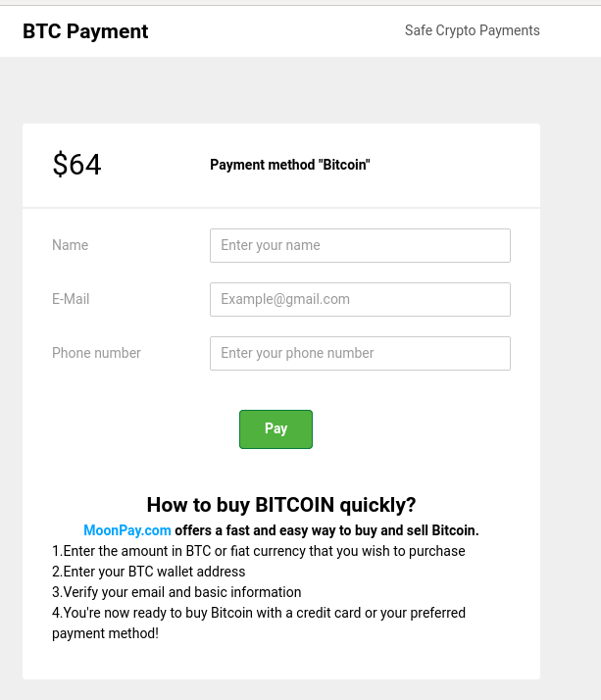Screen dimensions: 601x700
Task: Click the white header bar between title and tagline
Action: point(275,31)
